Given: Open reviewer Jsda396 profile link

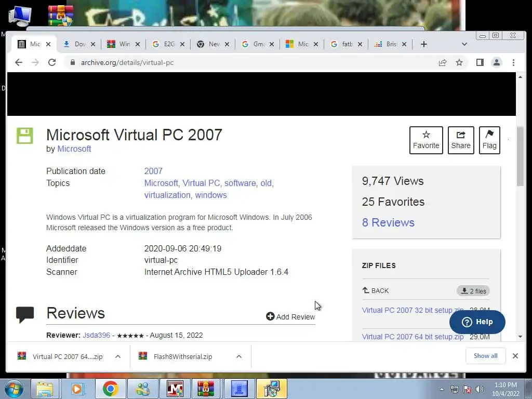Looking at the screenshot, I should 96,335.
